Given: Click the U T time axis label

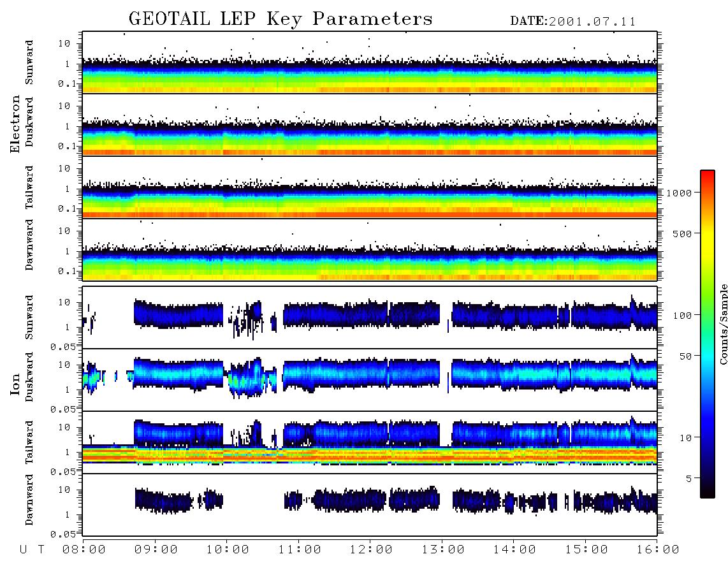Looking at the screenshot, I should coord(32,550).
